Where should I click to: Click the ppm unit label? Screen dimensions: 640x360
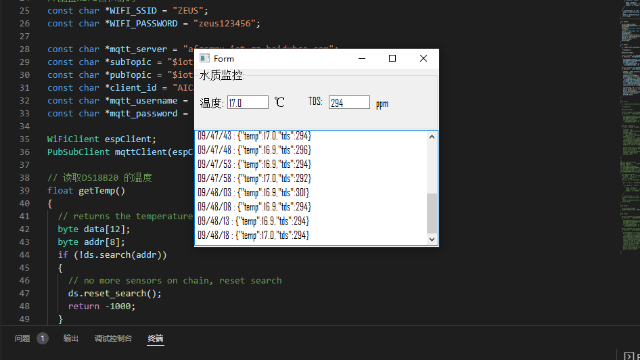382,104
